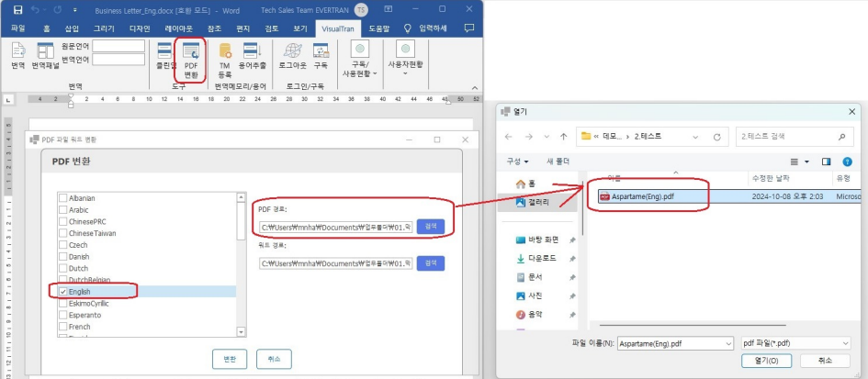
Task: Open the 도움말 ribbon tab
Action: point(379,28)
